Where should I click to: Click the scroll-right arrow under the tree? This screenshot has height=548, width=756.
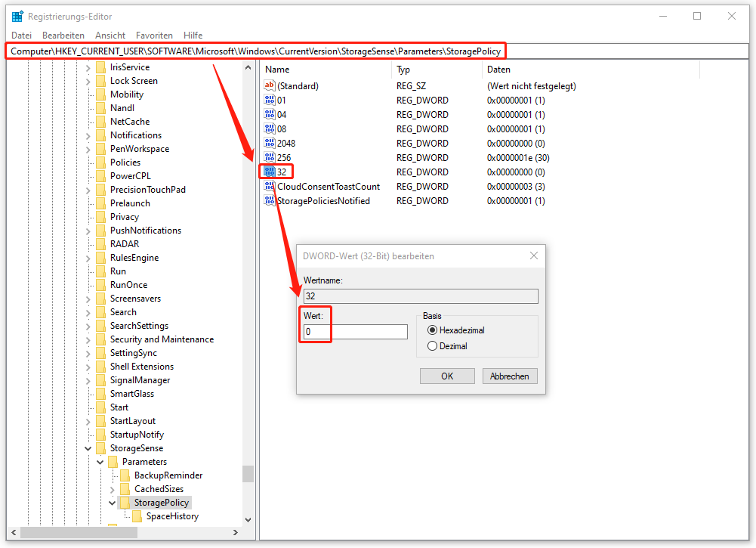236,533
